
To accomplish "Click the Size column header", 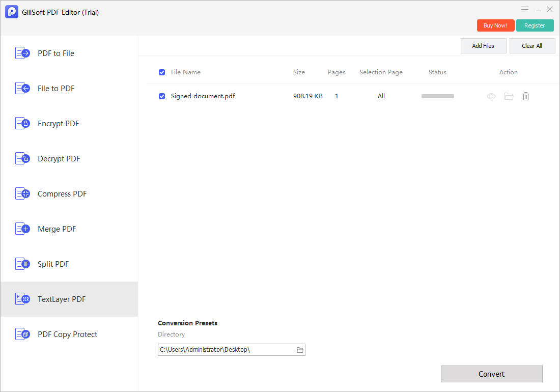I will click(299, 72).
